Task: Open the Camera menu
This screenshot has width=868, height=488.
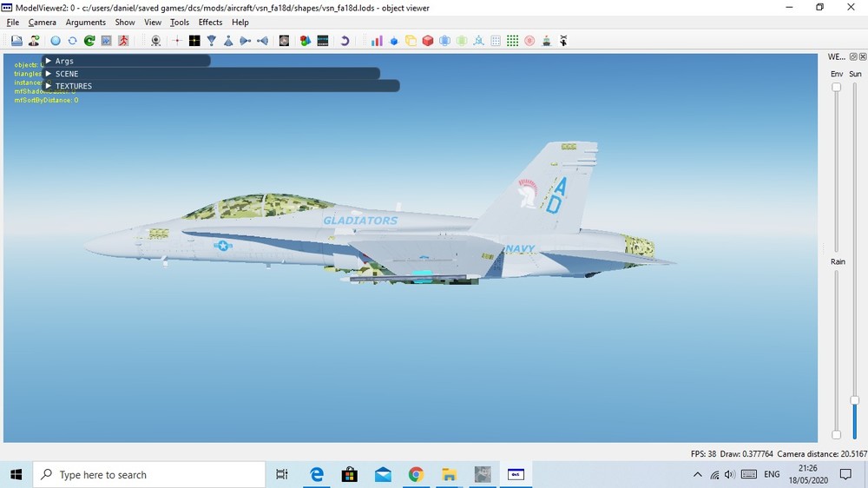Action: [42, 23]
